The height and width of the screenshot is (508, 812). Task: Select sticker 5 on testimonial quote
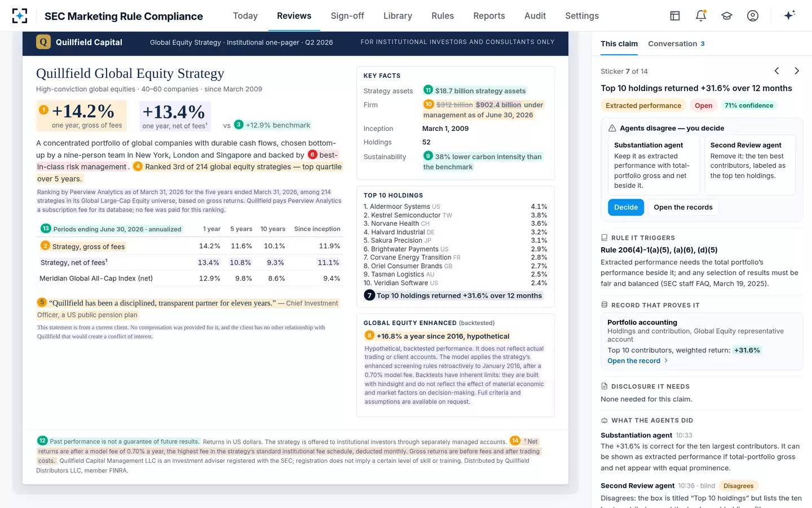click(x=42, y=302)
